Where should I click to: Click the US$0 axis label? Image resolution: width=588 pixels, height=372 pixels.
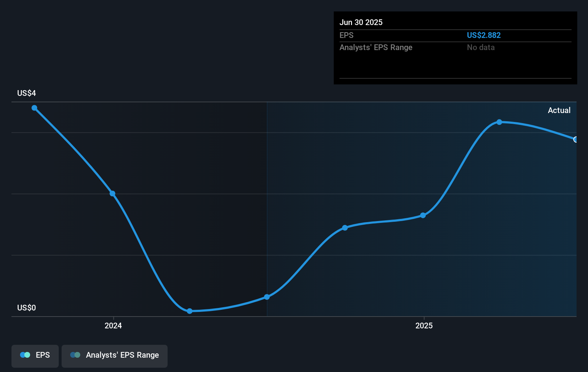(26, 308)
